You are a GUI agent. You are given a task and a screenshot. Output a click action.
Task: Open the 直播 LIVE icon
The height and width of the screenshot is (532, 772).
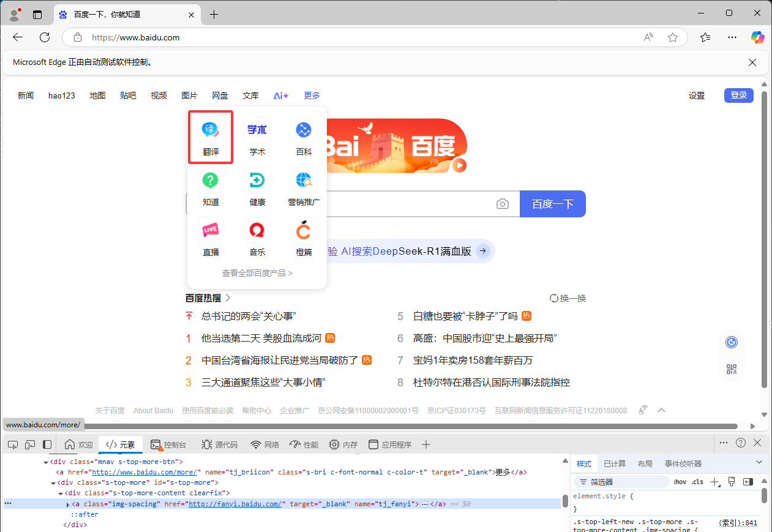coord(211,230)
